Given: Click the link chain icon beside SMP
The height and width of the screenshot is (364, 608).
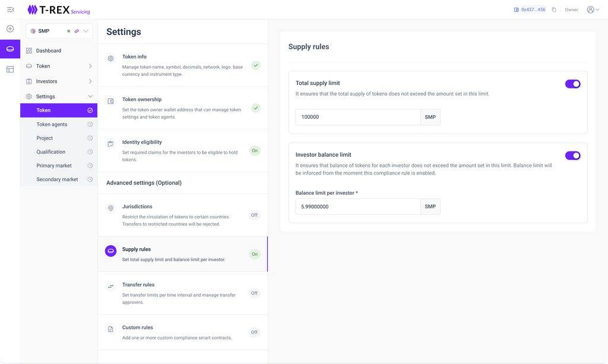Looking at the screenshot, I should [x=77, y=31].
